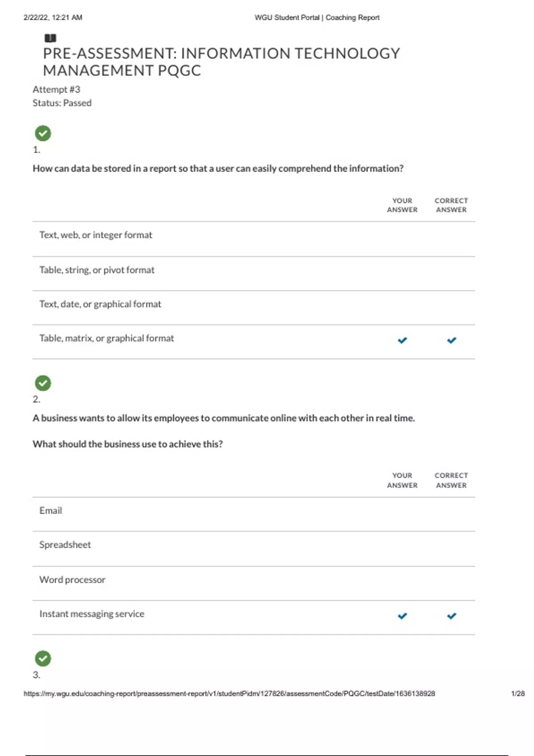Click the book icon above the title
The image size is (534, 756).
pyautogui.click(x=50, y=38)
